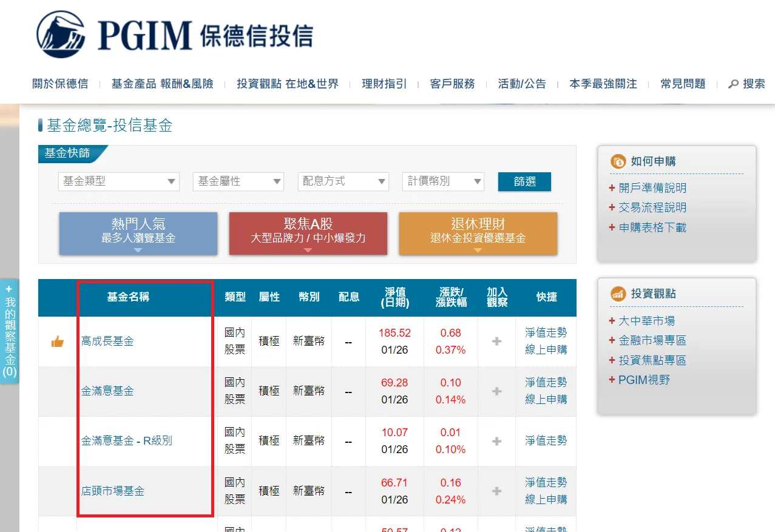Viewport: 775px width, 532px height.
Task: Expand the 熱門人氣 fund panel
Action: click(138, 234)
